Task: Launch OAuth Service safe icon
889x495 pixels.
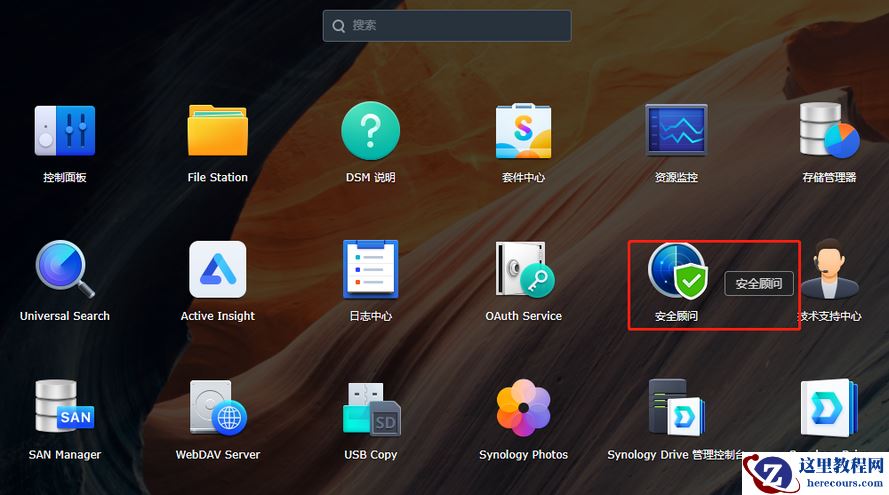Action: pos(525,269)
